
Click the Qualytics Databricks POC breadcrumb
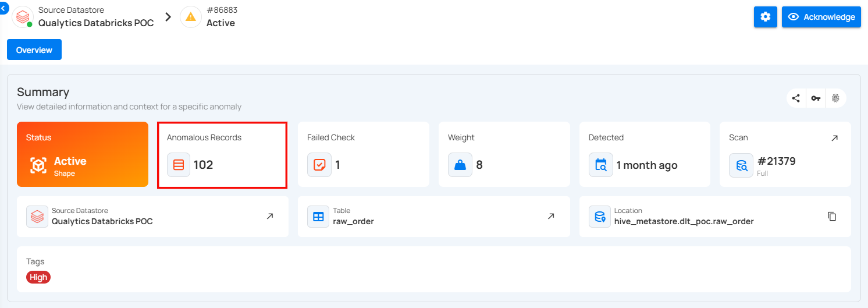click(96, 23)
